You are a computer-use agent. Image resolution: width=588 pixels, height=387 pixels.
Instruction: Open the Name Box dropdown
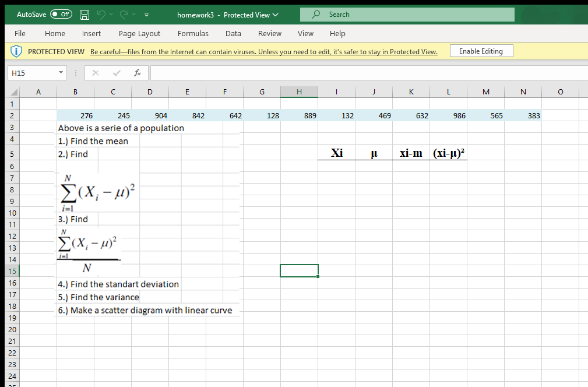click(61, 73)
